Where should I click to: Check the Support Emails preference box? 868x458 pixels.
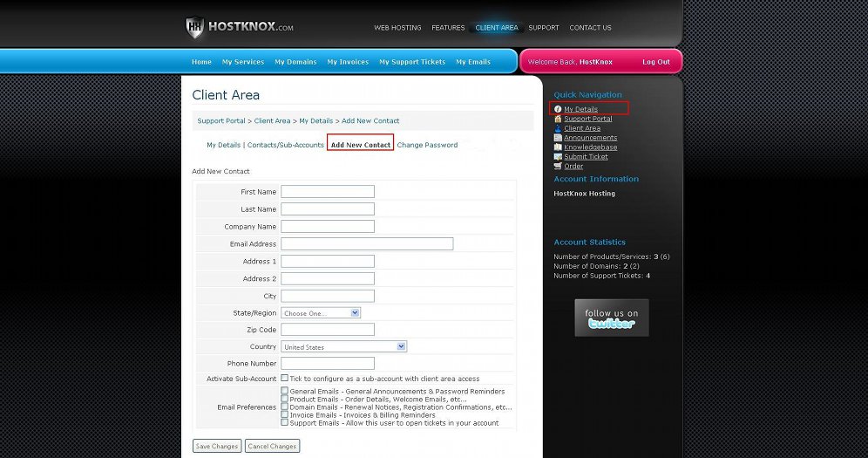[x=285, y=423]
